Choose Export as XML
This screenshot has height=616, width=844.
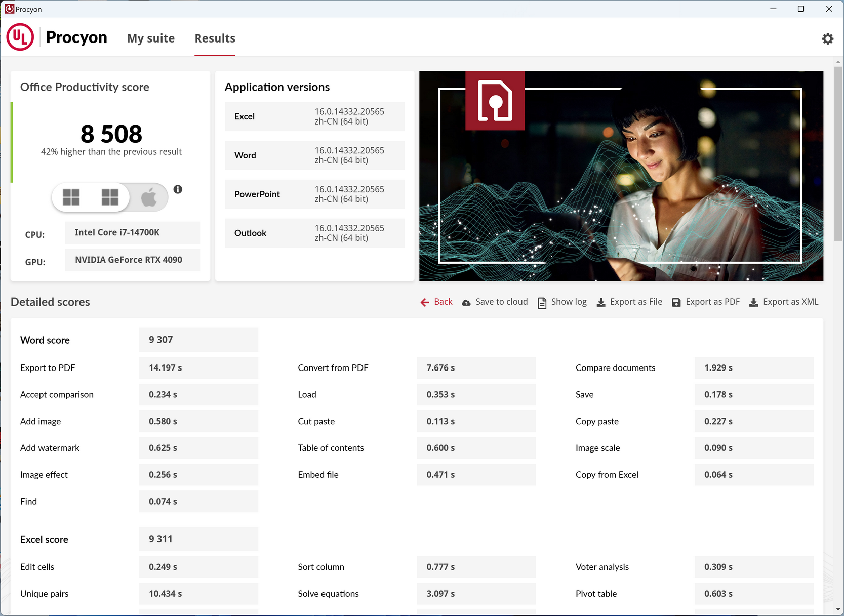(x=790, y=302)
